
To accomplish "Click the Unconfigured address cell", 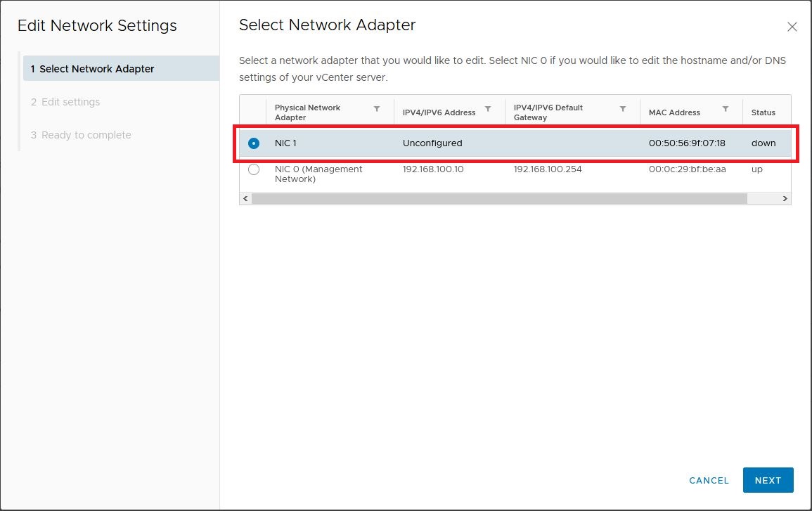I will point(432,143).
